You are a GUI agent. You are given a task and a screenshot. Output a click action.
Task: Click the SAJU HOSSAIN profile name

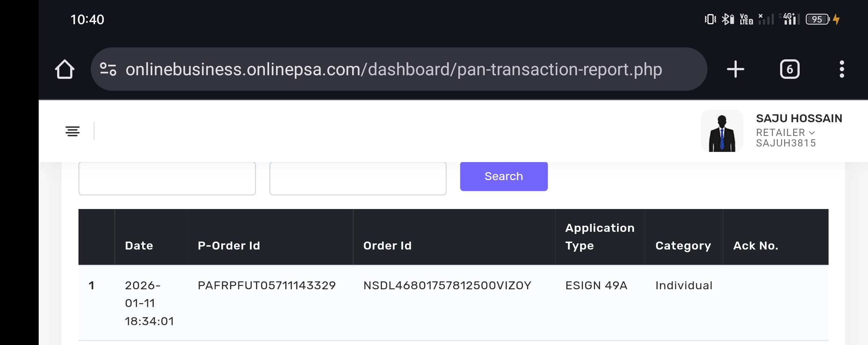[799, 118]
